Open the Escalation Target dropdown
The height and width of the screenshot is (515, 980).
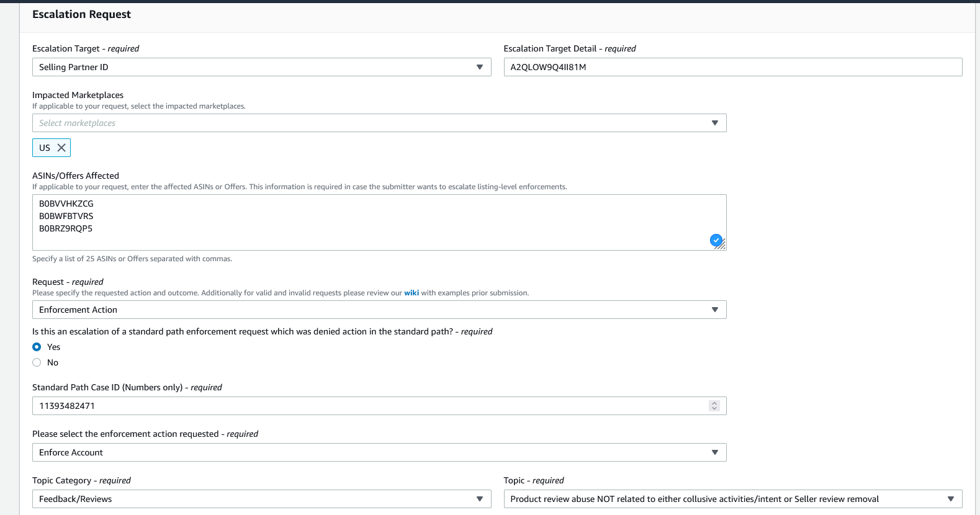point(261,67)
